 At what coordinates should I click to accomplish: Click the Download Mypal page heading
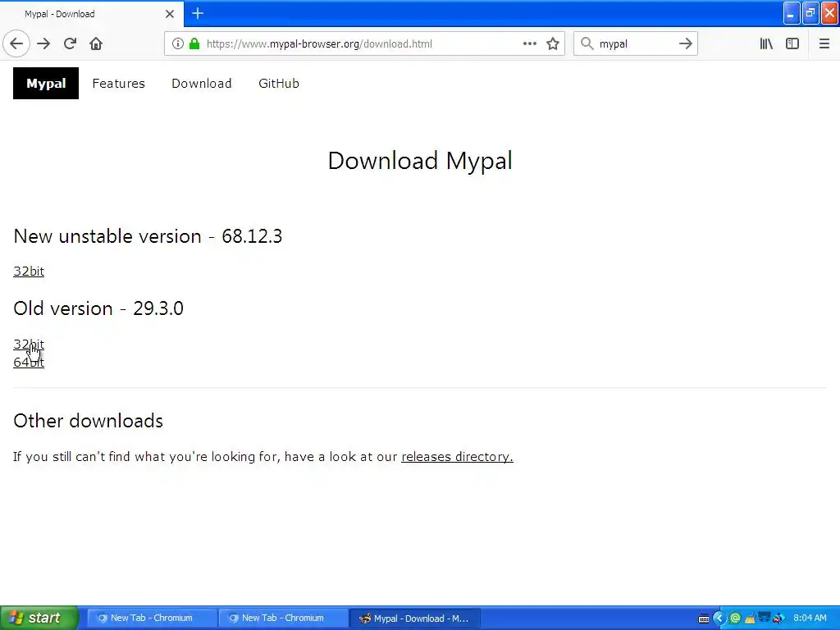(x=420, y=161)
